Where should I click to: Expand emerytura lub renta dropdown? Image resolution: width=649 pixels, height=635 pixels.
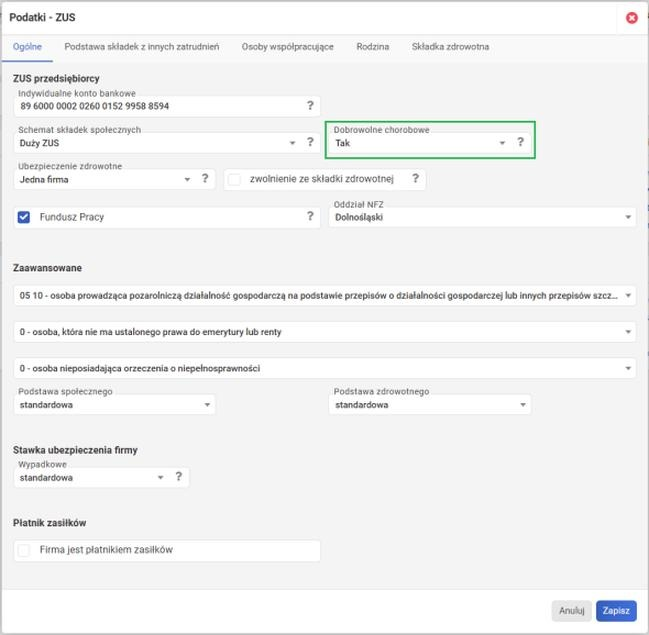(325, 332)
